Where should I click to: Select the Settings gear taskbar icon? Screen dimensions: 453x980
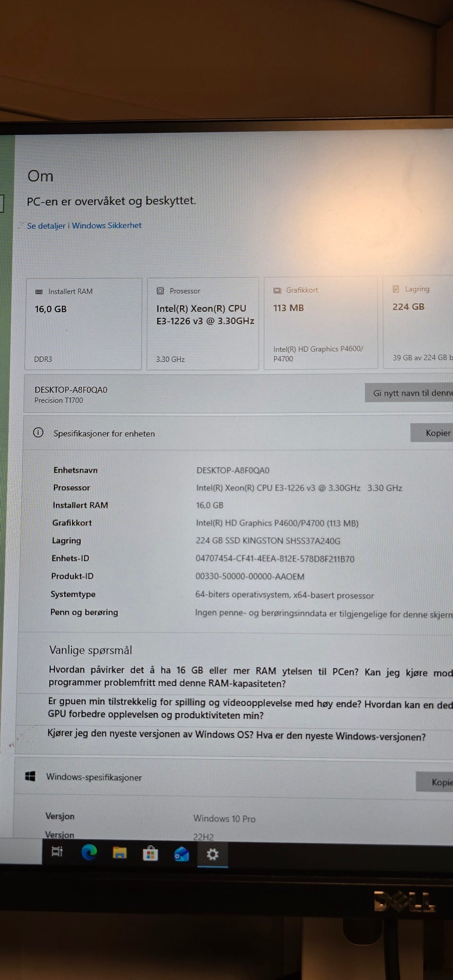point(213,854)
